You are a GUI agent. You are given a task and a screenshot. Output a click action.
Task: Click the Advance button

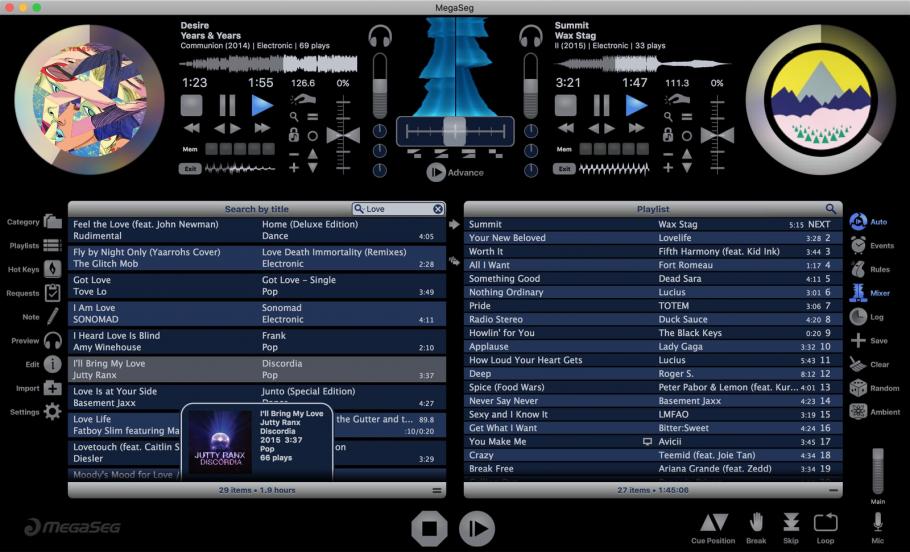[x=455, y=172]
